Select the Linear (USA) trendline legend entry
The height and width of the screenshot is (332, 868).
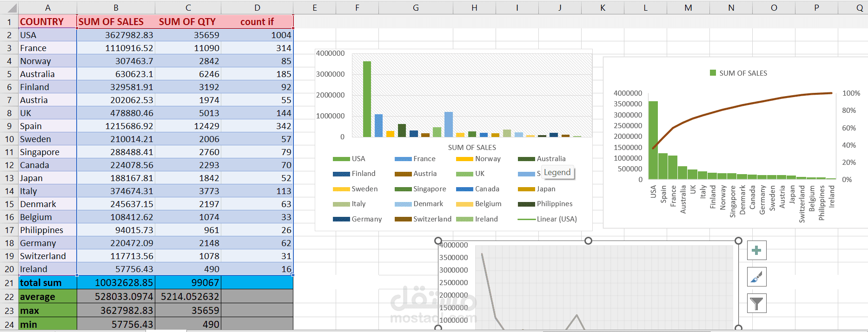point(547,219)
